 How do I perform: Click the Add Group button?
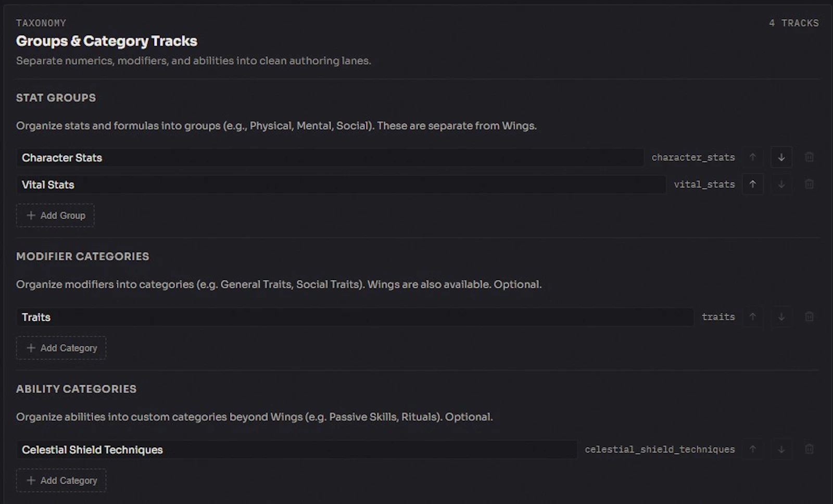coord(55,216)
